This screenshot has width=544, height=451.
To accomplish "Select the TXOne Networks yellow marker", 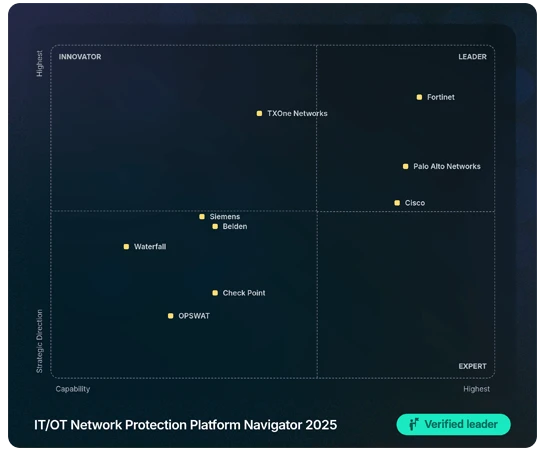I will pos(259,113).
